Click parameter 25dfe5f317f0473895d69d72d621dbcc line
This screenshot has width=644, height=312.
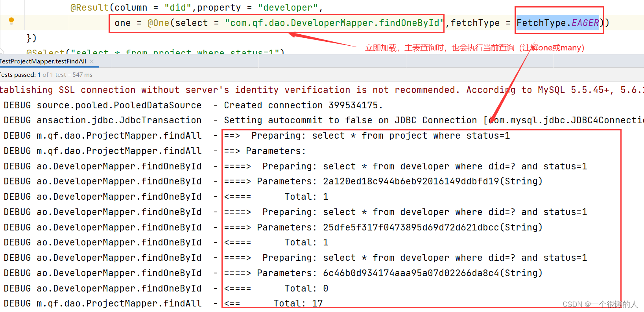click(x=273, y=227)
